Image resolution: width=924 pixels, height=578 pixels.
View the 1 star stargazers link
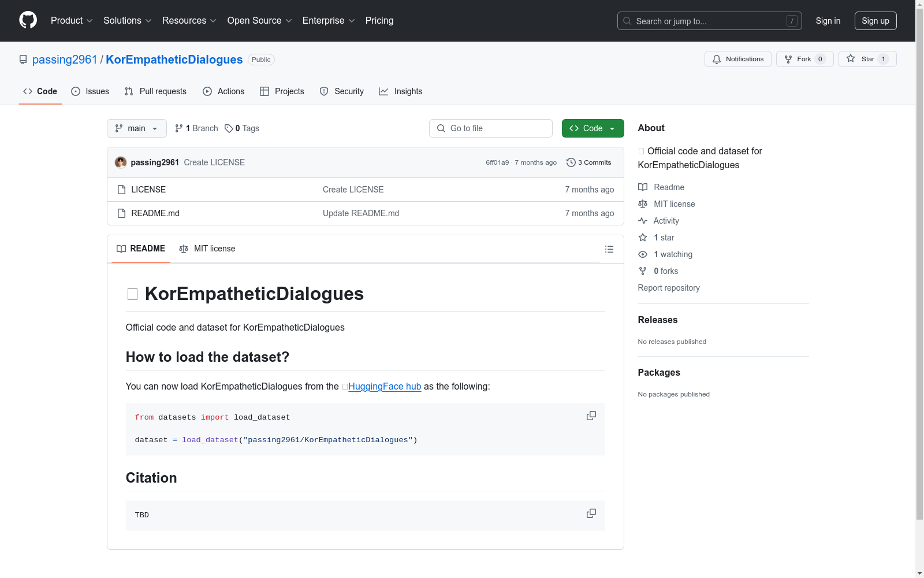656,238
